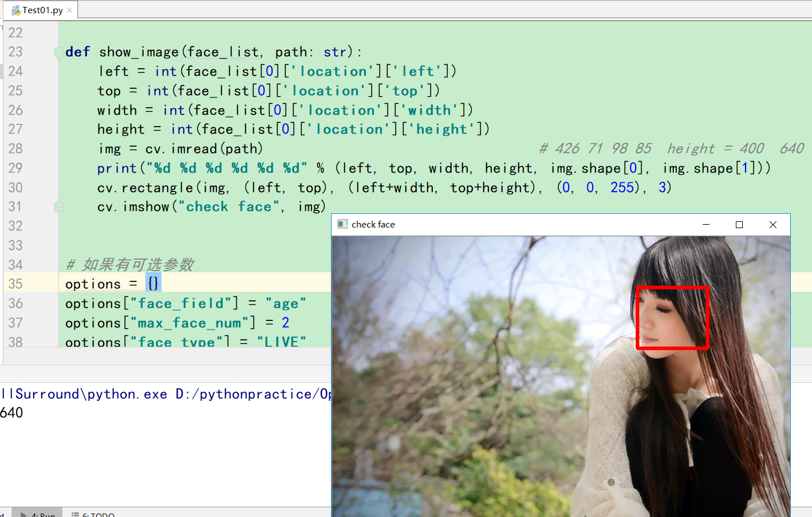Screen dimensions: 812x517
Task: Click the '640' console output line
Action: click(11, 413)
